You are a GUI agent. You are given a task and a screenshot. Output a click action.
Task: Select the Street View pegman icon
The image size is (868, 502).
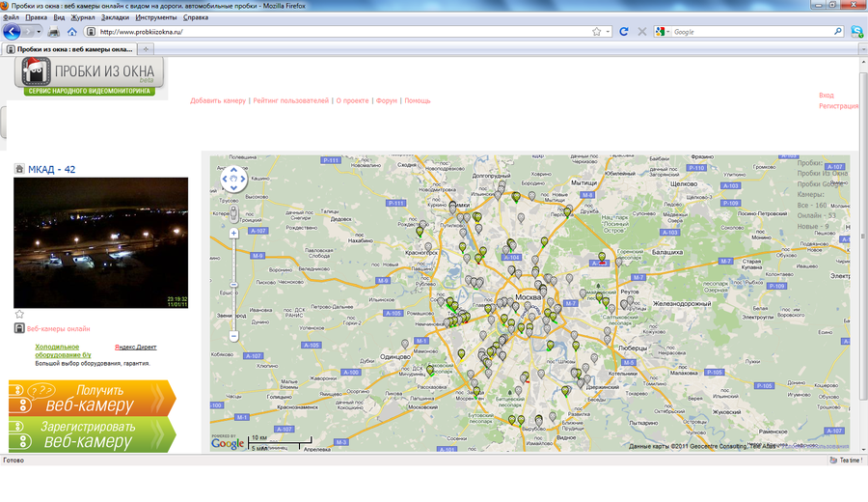233,212
